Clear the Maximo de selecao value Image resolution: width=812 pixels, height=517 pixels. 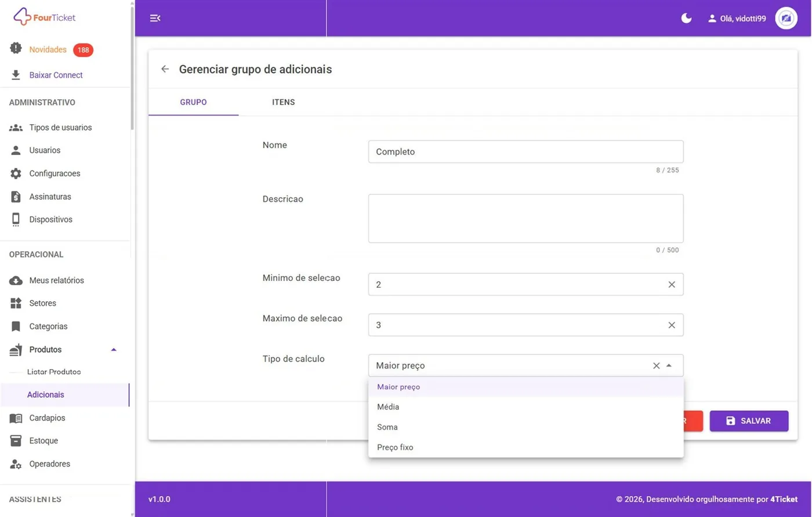672,325
